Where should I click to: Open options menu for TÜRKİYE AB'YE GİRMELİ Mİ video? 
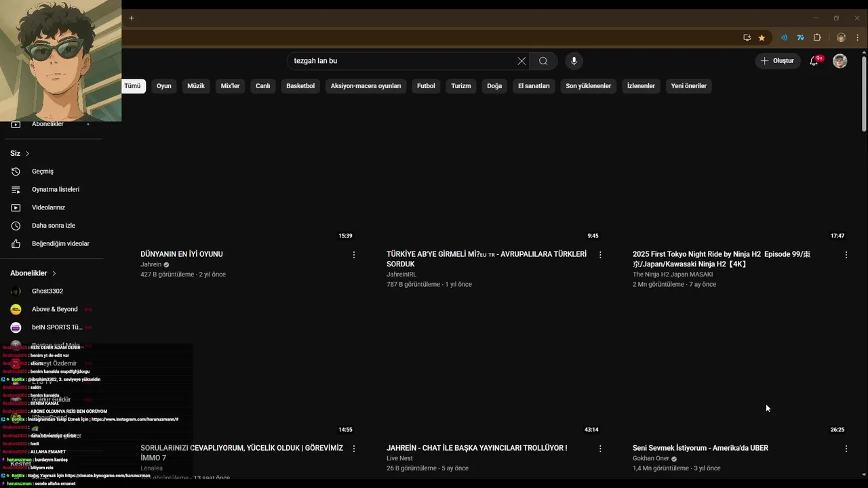click(600, 255)
